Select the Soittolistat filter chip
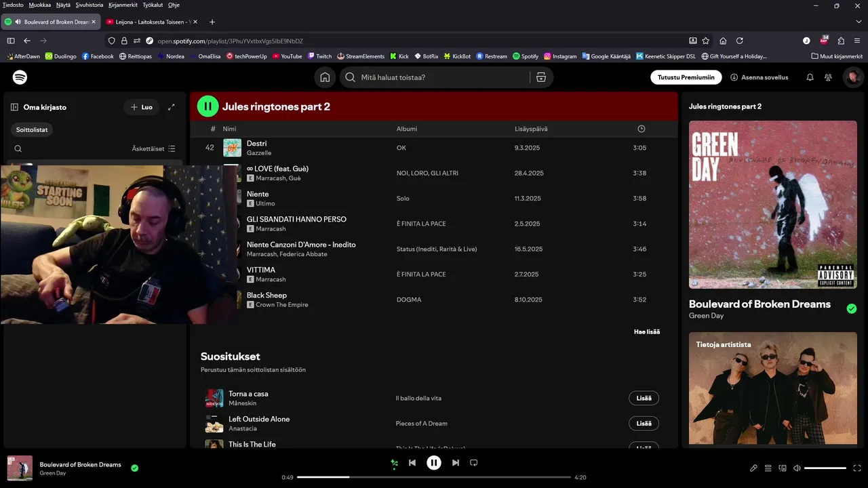This screenshot has height=488, width=868. (32, 129)
